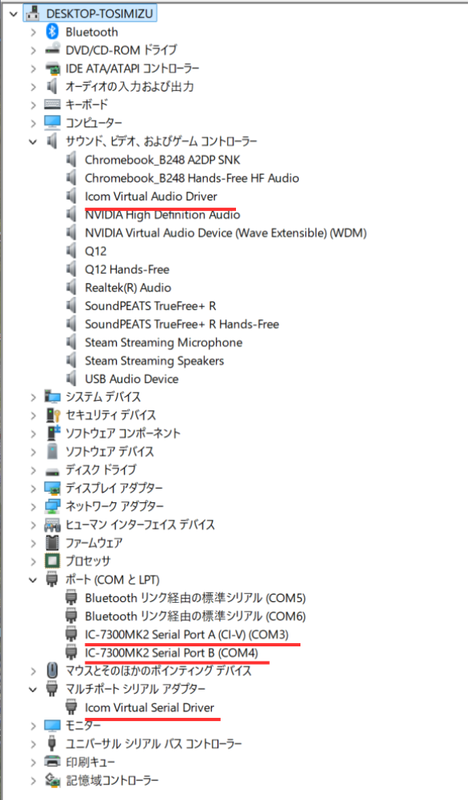The image size is (472, 800).
Task: Expand オーディオの入力および出力 category
Action: (x=33, y=87)
